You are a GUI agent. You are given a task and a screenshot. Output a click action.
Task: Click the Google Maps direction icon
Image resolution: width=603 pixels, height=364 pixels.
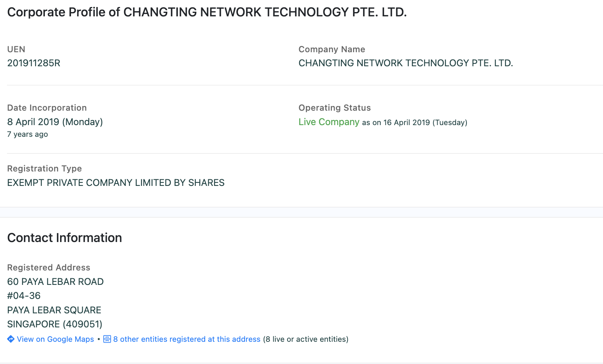click(x=11, y=339)
